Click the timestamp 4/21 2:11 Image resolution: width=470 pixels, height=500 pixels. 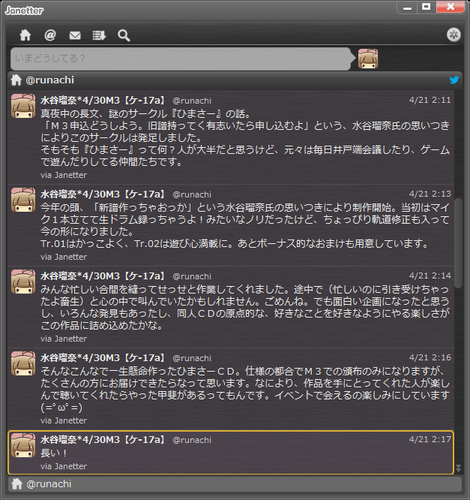[x=430, y=100]
